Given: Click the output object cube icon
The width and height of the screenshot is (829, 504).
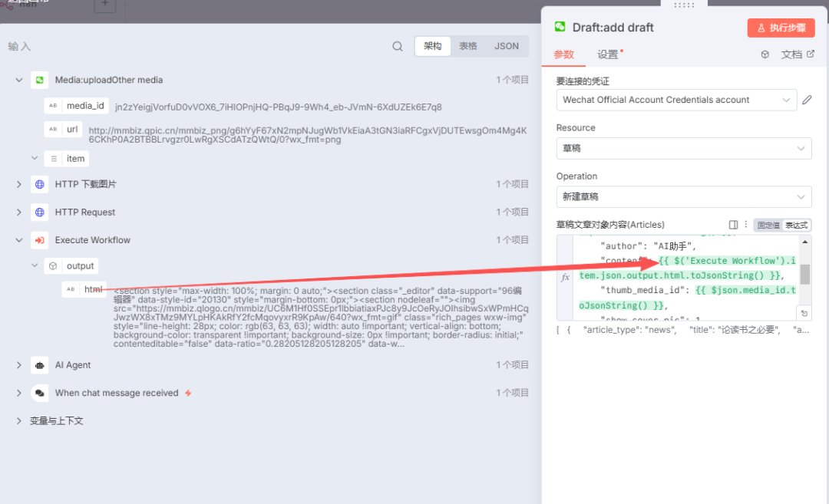Looking at the screenshot, I should pos(53,266).
